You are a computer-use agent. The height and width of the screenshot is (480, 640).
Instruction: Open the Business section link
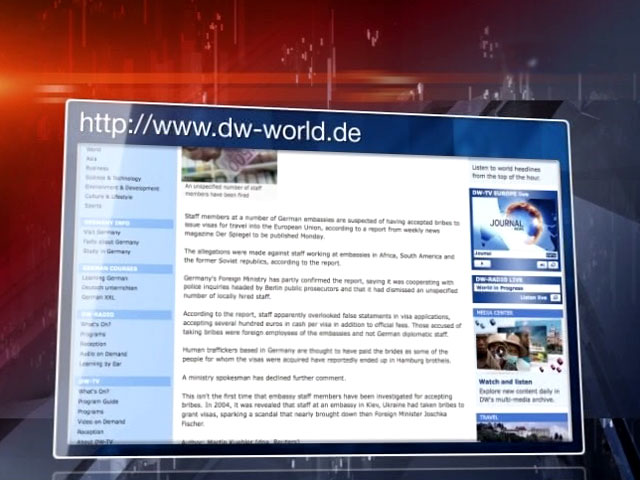[x=97, y=168]
